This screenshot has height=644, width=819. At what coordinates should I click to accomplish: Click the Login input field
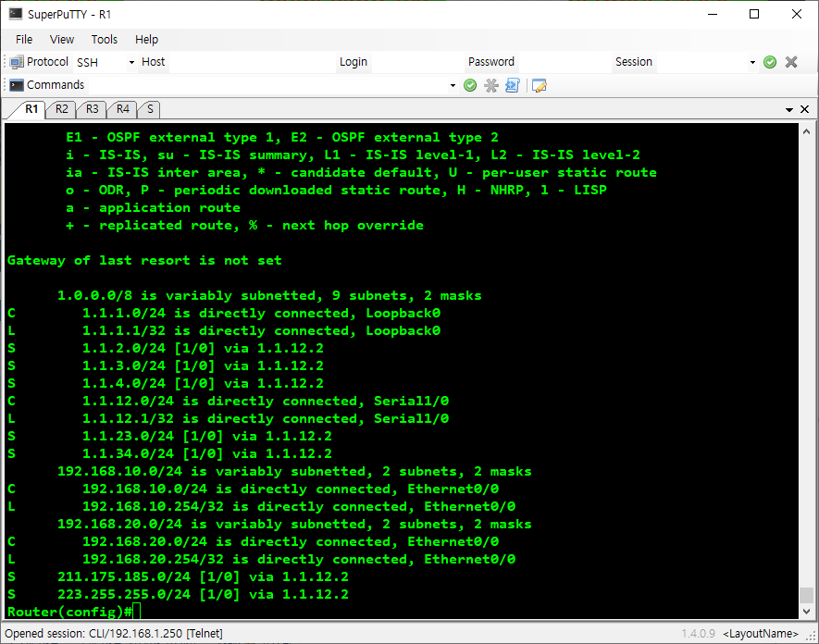[x=416, y=62]
